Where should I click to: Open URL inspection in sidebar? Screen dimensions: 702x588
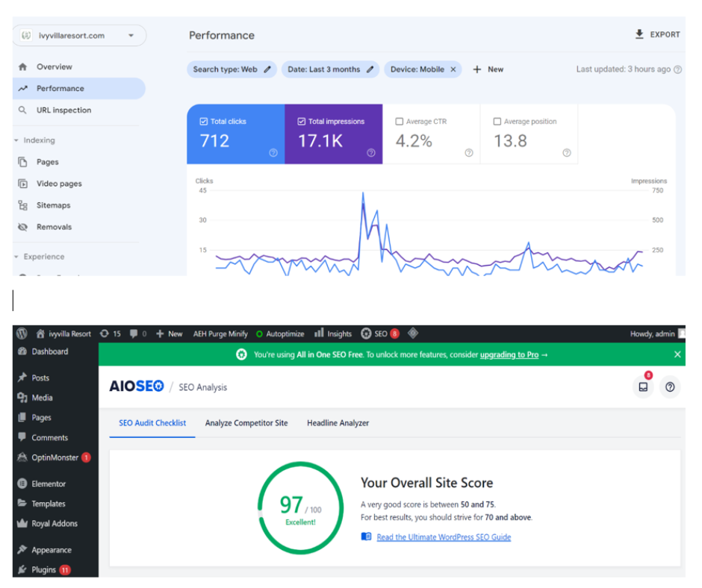point(63,110)
